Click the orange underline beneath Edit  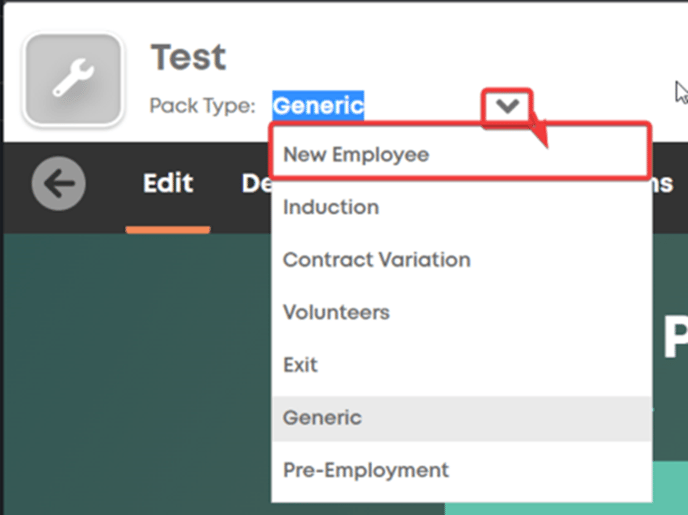coord(168,229)
